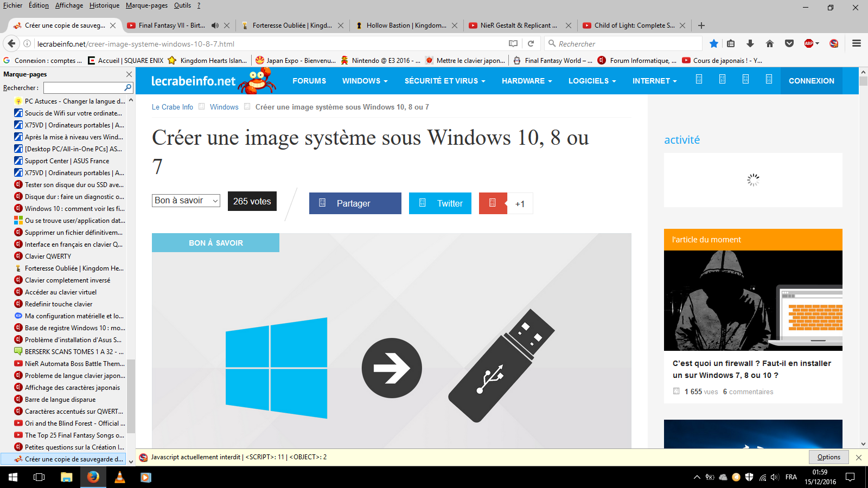Click the search magnifier in sidebar search
This screenshot has height=488, width=868.
click(x=128, y=87)
